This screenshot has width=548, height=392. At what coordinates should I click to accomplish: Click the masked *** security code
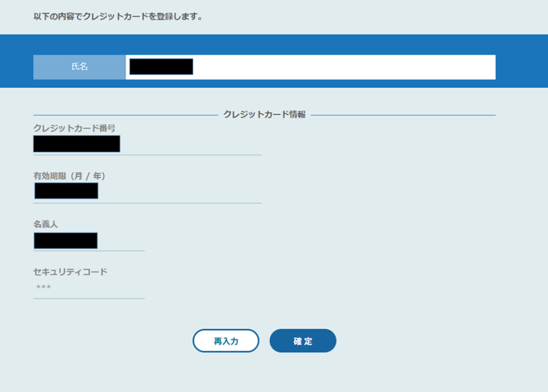point(43,288)
